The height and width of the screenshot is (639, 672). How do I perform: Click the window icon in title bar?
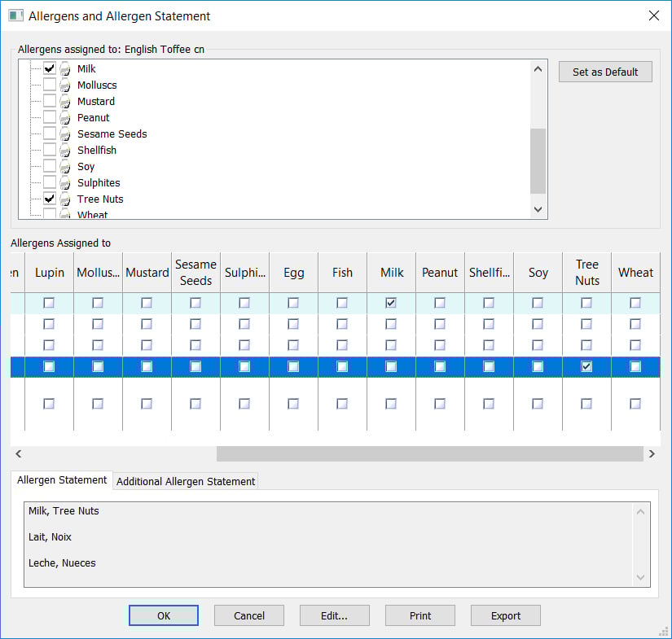pyautogui.click(x=15, y=15)
